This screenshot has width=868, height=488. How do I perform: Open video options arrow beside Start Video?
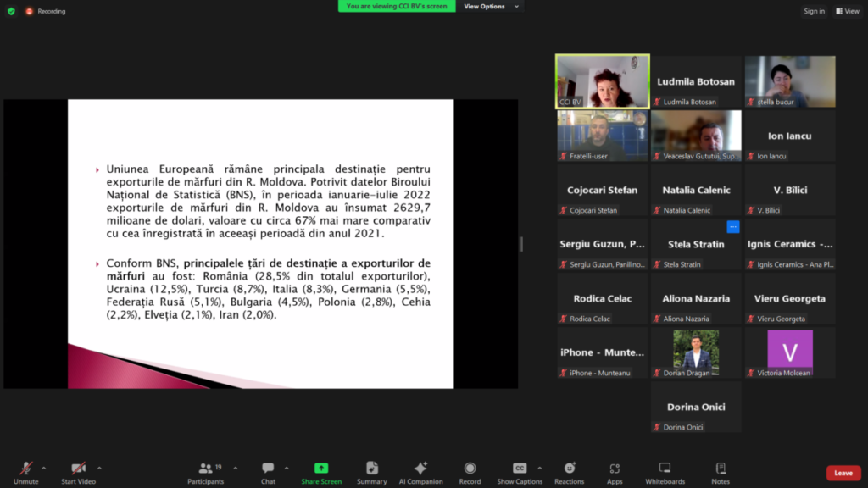click(x=100, y=468)
